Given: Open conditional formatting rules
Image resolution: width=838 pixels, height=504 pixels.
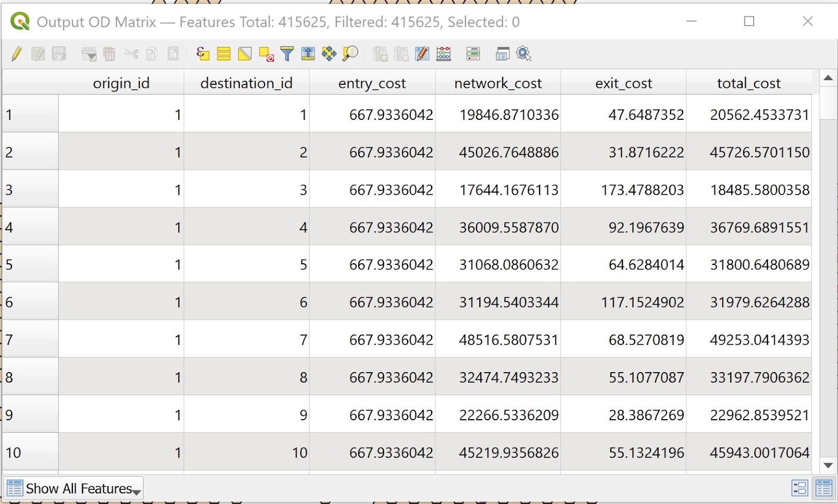Looking at the screenshot, I should tap(473, 54).
